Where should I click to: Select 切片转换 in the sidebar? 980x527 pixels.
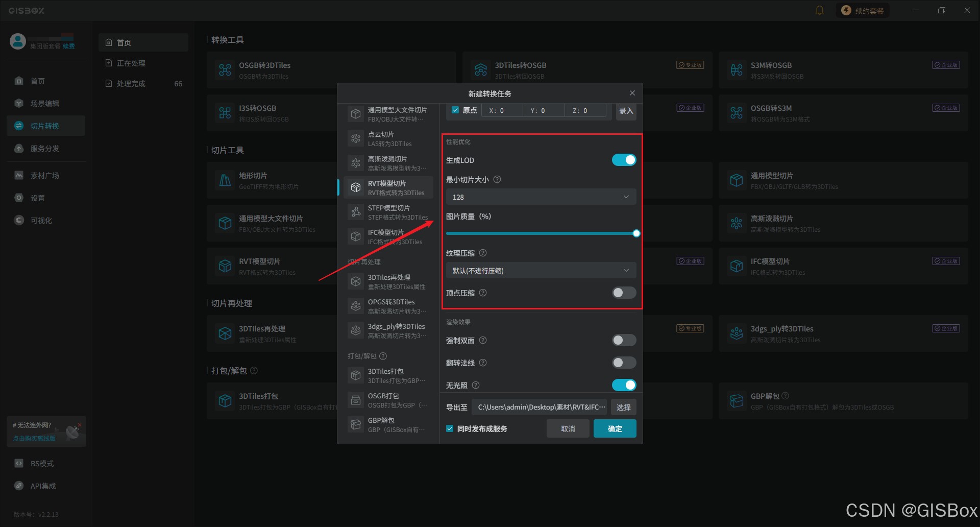click(x=46, y=126)
